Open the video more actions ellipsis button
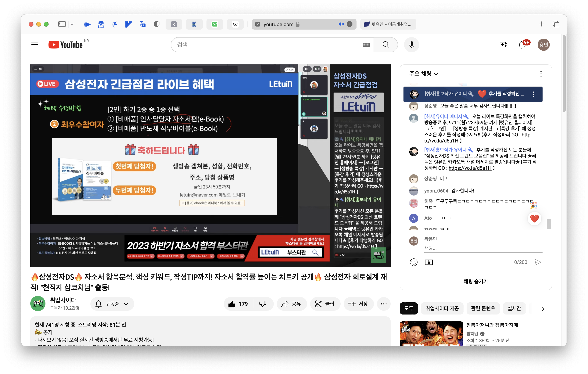Viewport: 588px width, 374px height. click(x=384, y=304)
